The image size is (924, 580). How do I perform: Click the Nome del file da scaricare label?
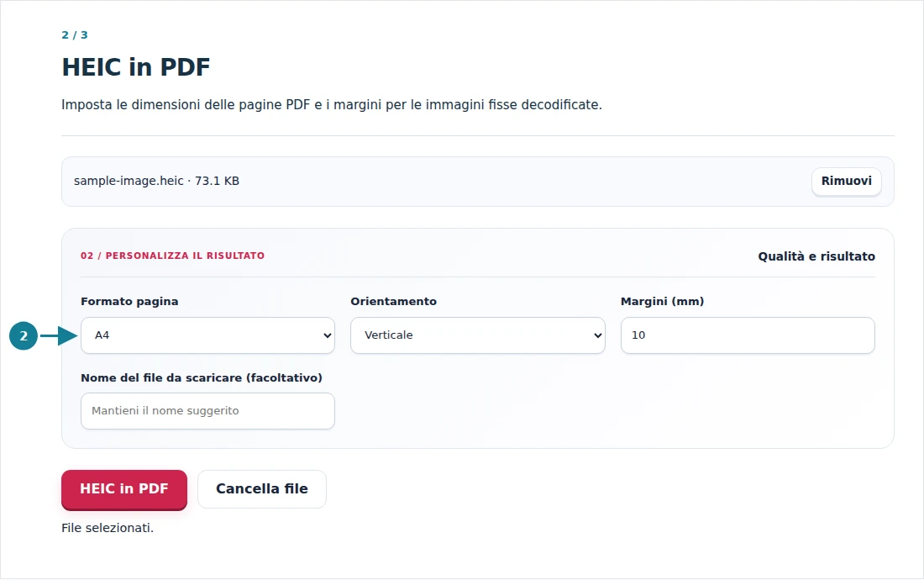[x=202, y=377]
